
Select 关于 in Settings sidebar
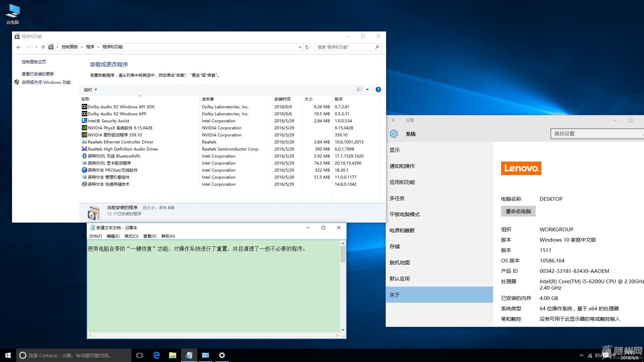439,295
